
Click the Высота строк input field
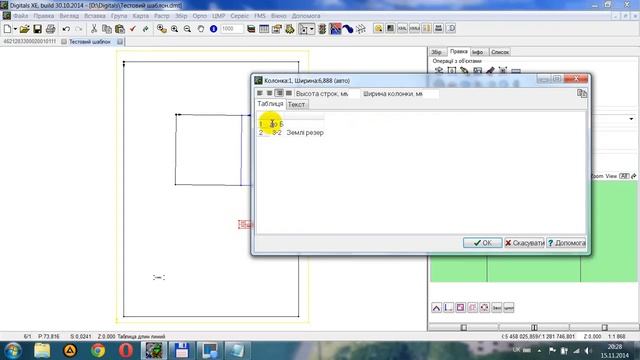click(x=354, y=94)
